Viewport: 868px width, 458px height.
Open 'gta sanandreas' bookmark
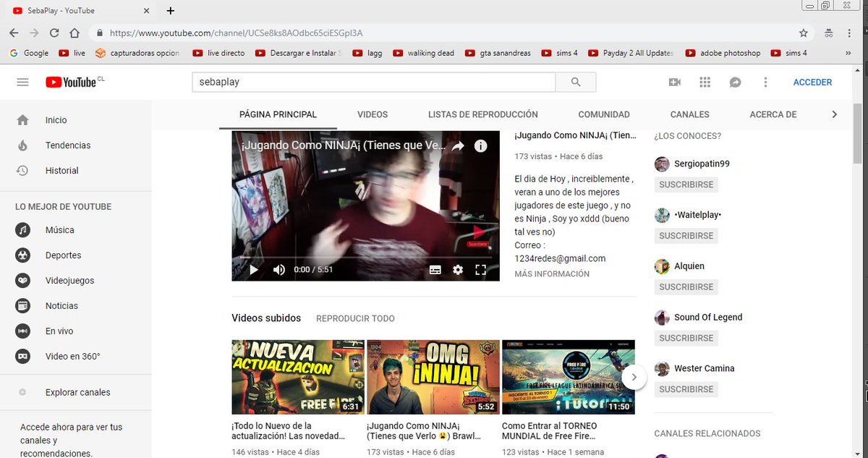tap(498, 53)
